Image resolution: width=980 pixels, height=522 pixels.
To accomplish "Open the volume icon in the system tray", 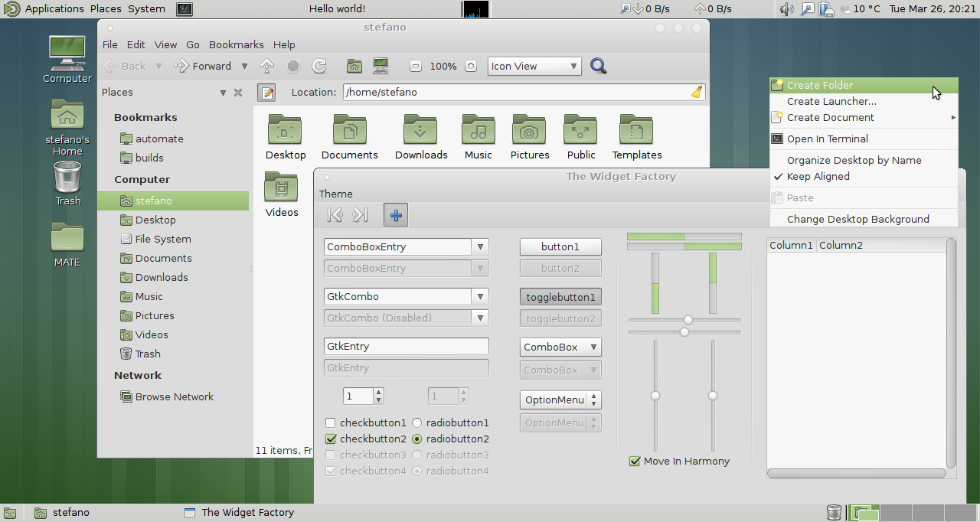I will click(x=788, y=9).
